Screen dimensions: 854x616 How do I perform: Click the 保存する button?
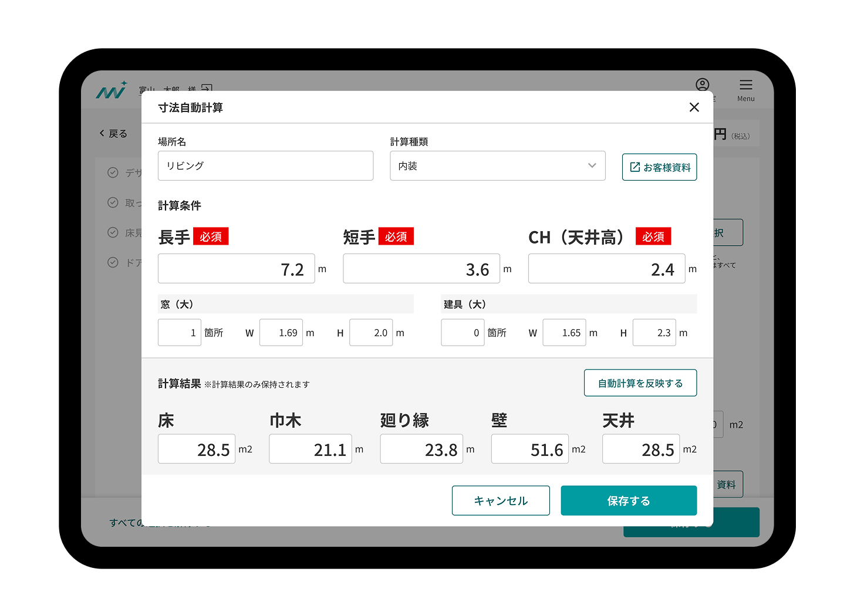(628, 500)
